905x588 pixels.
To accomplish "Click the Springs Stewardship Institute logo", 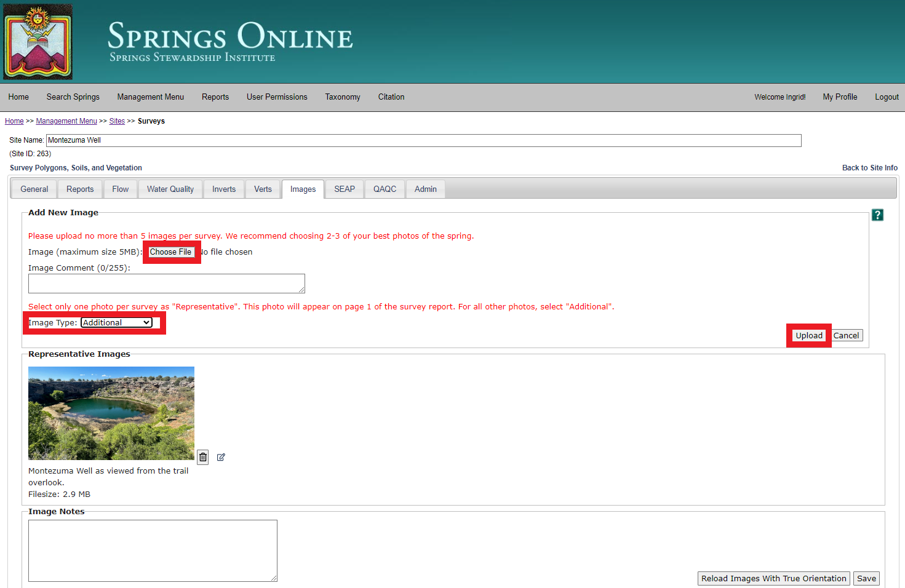I will pyautogui.click(x=38, y=41).
